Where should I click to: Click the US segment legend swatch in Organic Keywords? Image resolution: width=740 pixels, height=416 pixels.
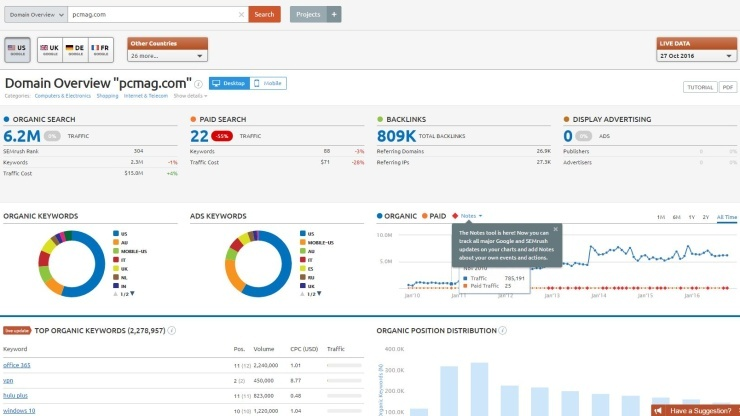[116, 232]
